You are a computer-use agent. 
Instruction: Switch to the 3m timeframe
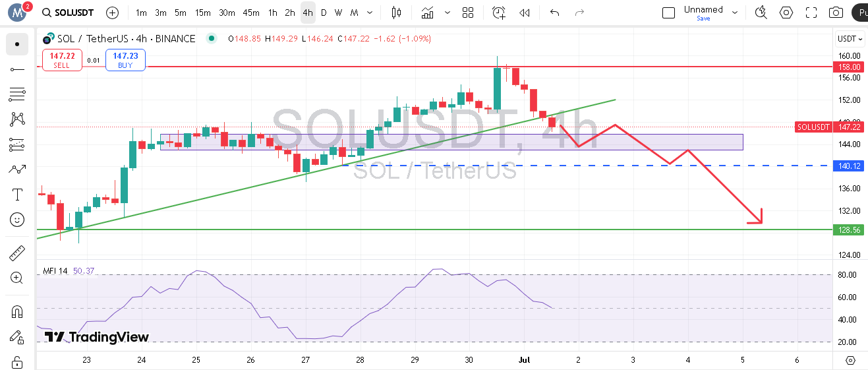coord(161,13)
